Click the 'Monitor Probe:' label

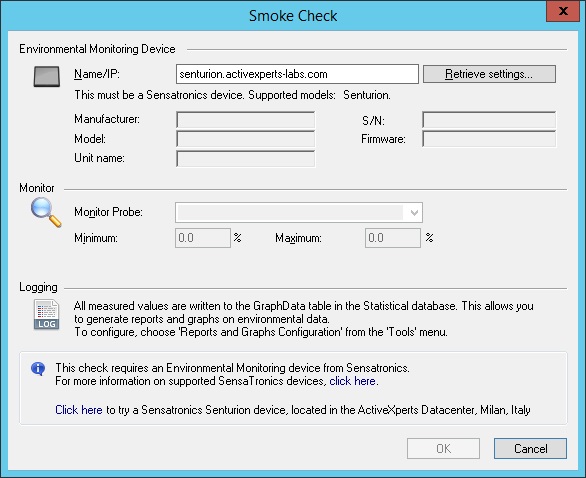point(108,212)
